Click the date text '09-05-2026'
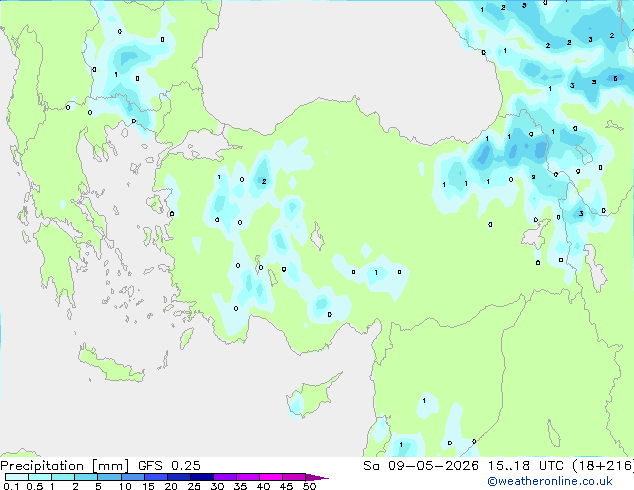The width and height of the screenshot is (634, 490). point(433,466)
